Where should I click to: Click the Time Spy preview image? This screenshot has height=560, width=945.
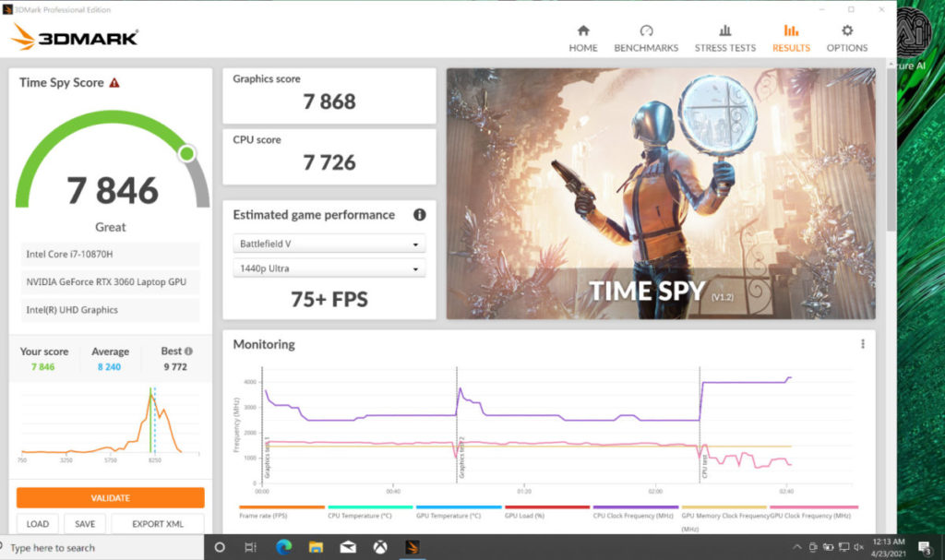(x=661, y=194)
